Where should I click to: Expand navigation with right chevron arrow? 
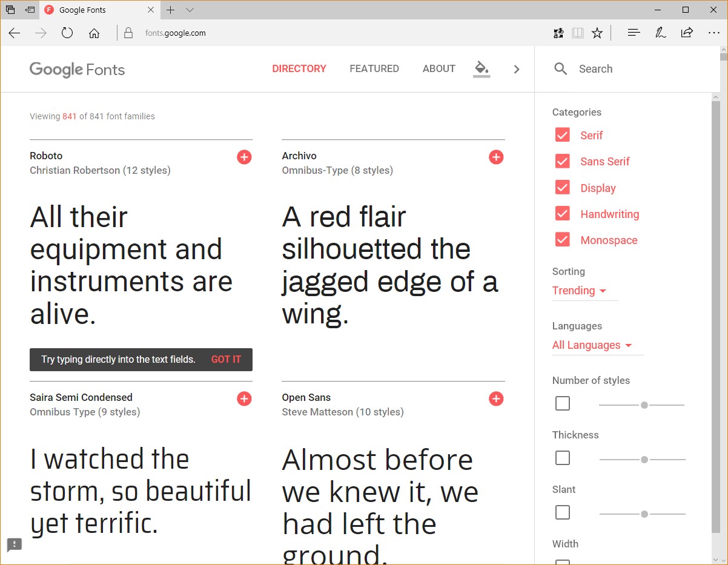tap(517, 69)
